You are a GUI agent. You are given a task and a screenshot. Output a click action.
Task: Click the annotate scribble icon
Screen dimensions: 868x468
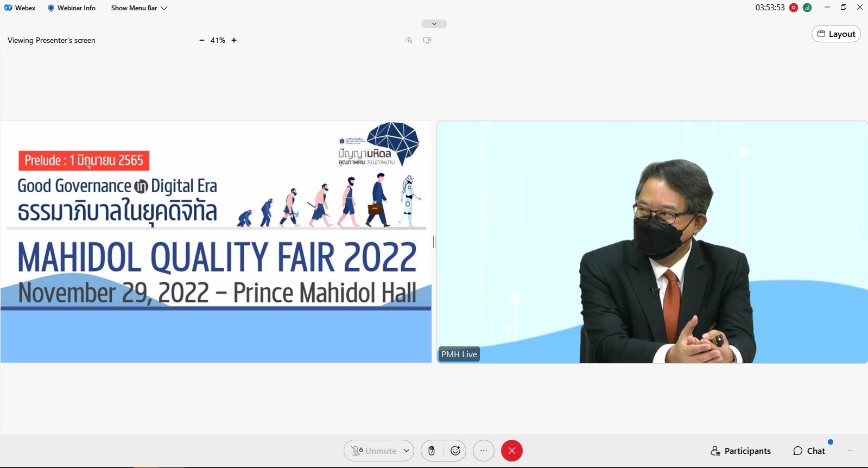point(409,40)
